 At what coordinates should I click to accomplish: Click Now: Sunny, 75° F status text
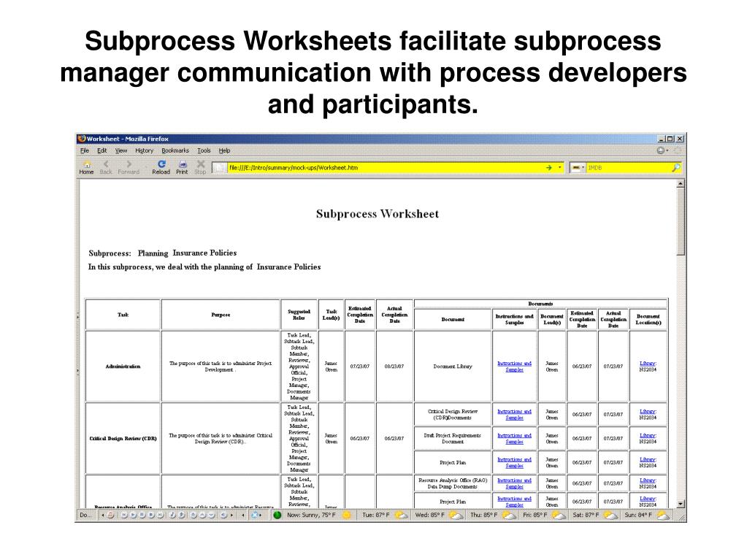(x=311, y=515)
